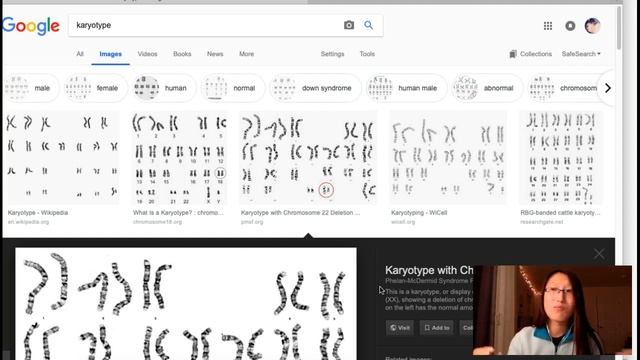Open the notifications bell icon
640x360 pixels.
click(x=570, y=26)
